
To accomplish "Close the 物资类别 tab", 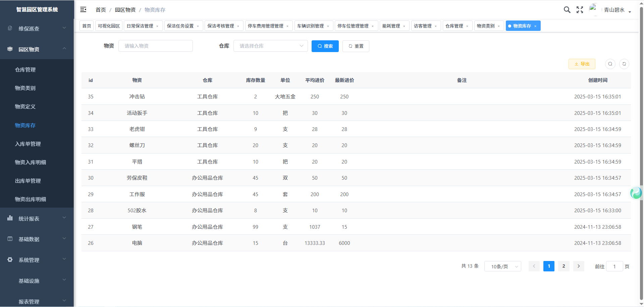I will pos(499,26).
